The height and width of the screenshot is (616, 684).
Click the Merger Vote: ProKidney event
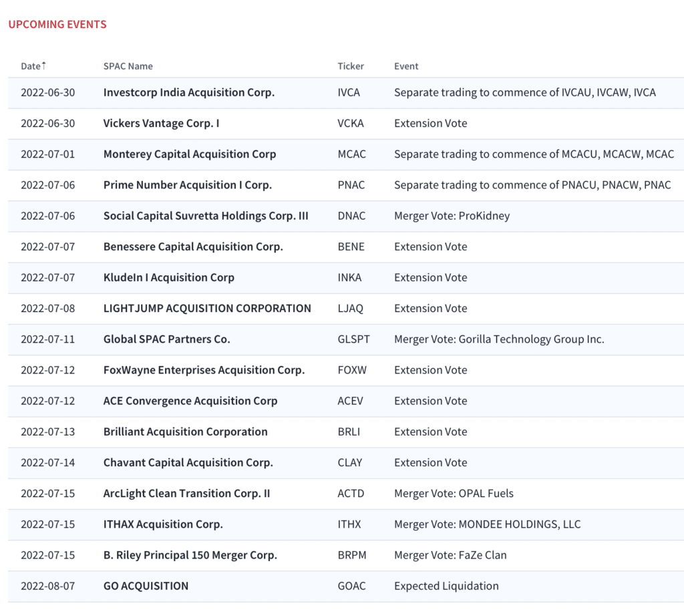pos(452,216)
